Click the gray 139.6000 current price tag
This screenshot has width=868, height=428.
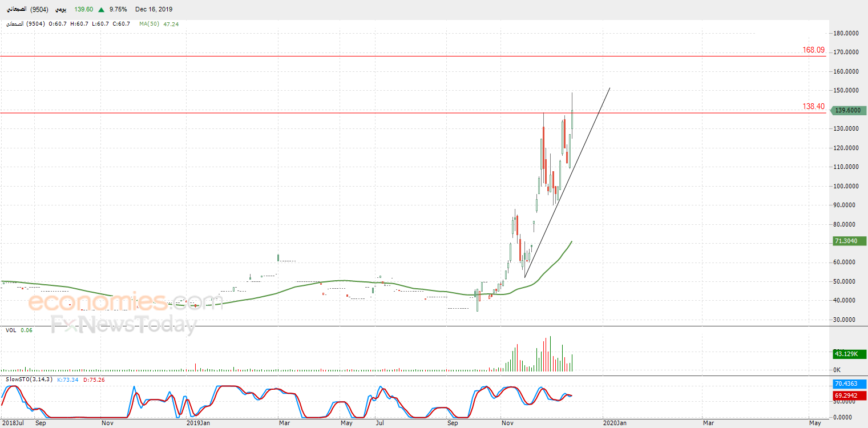(850, 111)
